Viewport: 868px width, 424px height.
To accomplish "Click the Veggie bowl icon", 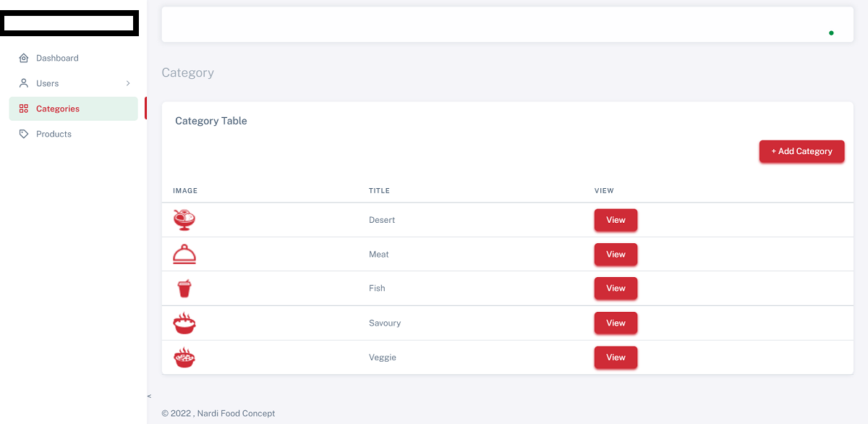I will tap(184, 357).
